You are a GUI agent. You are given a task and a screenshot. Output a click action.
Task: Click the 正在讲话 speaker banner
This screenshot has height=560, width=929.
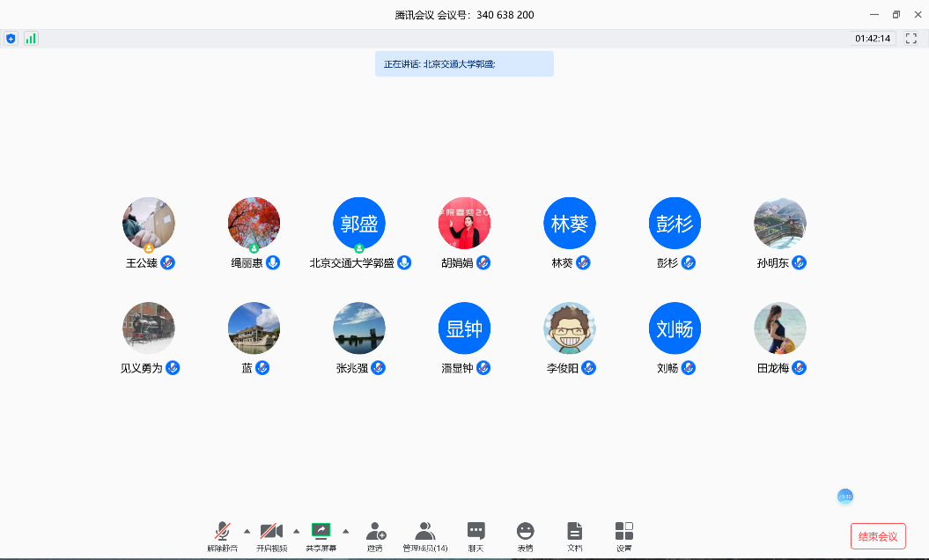tap(464, 64)
